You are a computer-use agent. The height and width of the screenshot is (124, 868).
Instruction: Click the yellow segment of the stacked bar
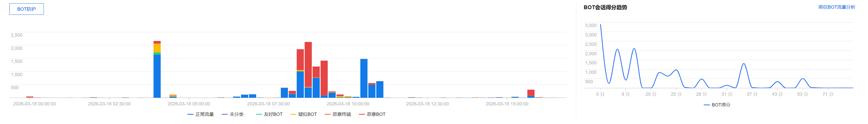(157, 48)
